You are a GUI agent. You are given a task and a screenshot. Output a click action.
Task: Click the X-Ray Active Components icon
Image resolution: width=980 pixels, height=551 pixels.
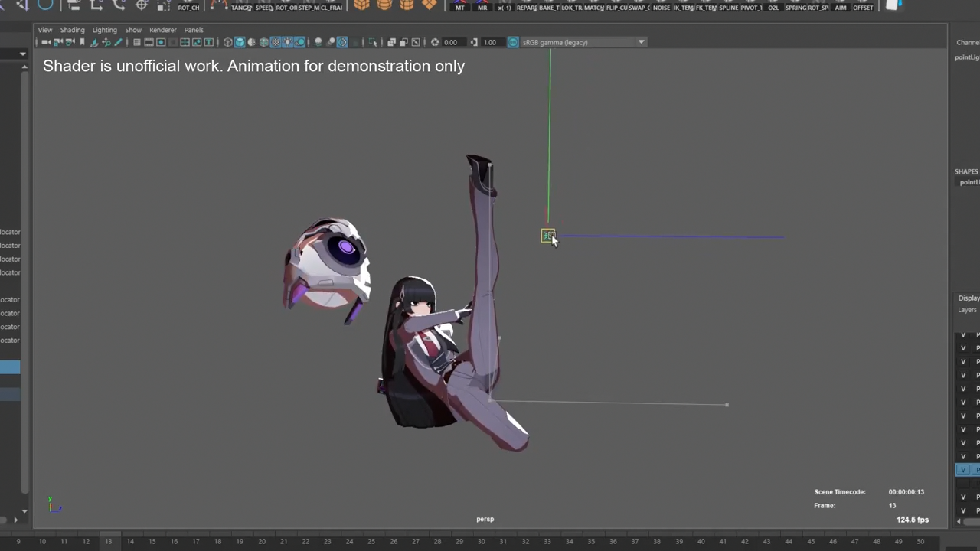[x=403, y=42]
